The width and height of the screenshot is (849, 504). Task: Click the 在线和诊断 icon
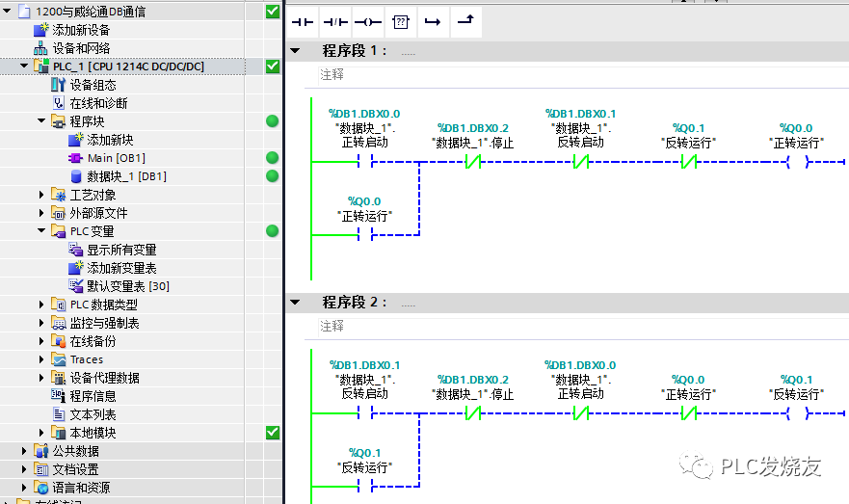(x=58, y=103)
